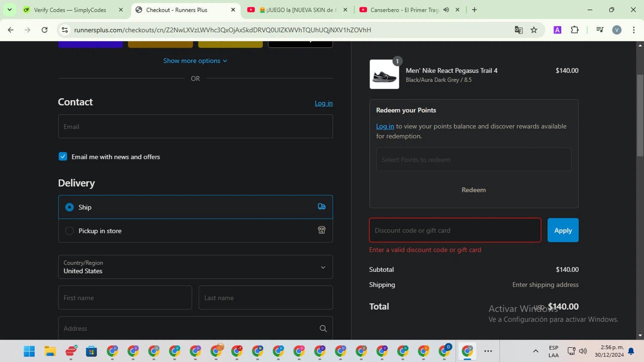Open the Chrome three-dot menu

pos(634,30)
